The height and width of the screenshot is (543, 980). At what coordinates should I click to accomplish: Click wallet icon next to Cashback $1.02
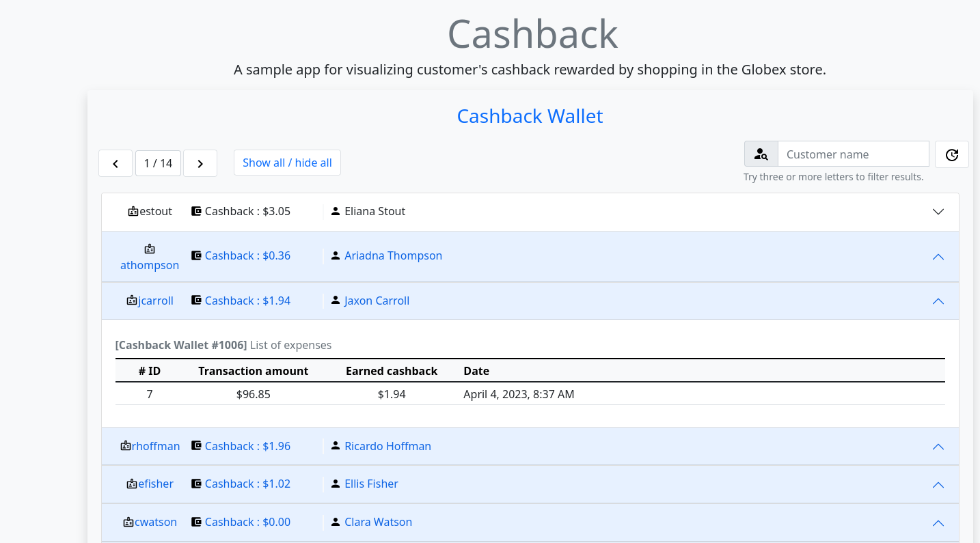(x=196, y=483)
